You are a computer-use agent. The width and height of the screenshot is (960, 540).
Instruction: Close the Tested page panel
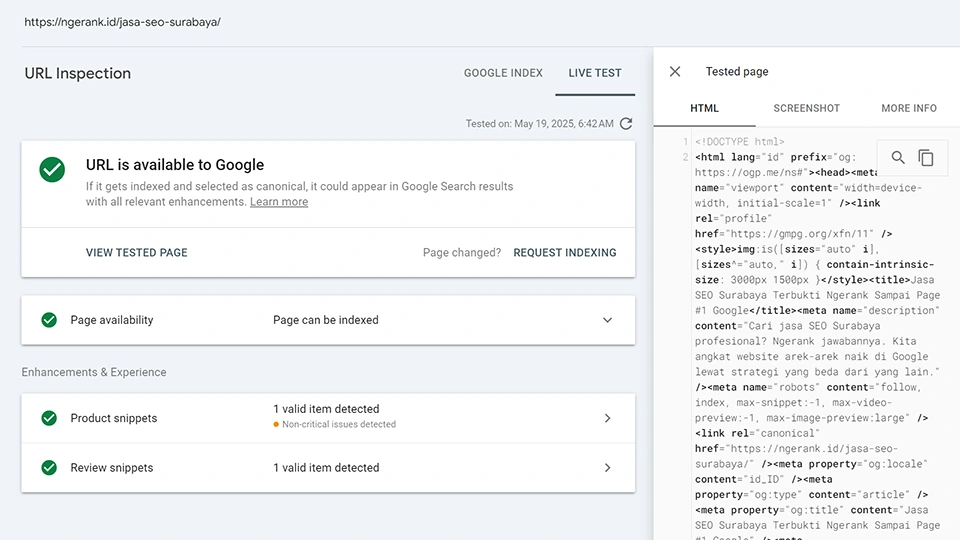point(675,72)
